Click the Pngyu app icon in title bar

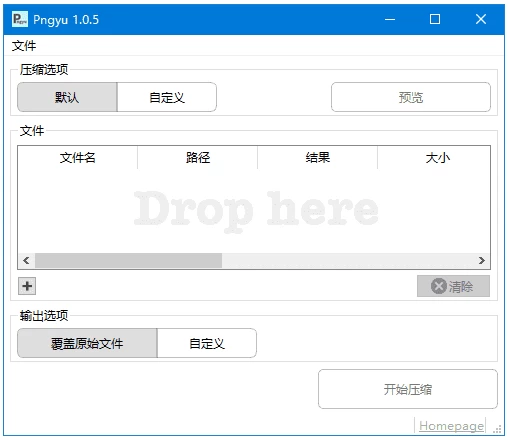pos(20,19)
